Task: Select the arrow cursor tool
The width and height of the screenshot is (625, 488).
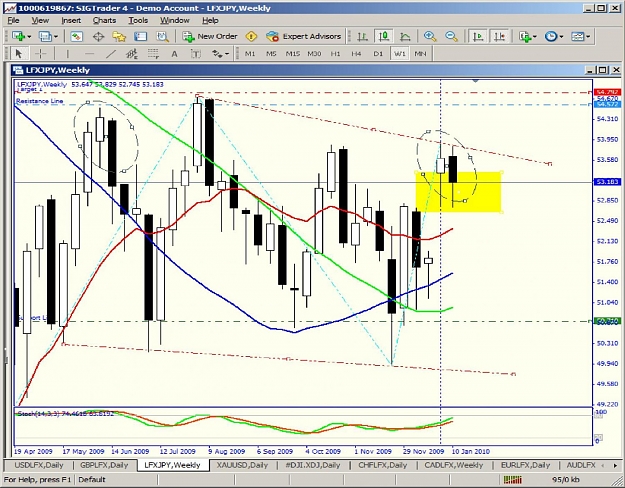Action: click(x=18, y=53)
